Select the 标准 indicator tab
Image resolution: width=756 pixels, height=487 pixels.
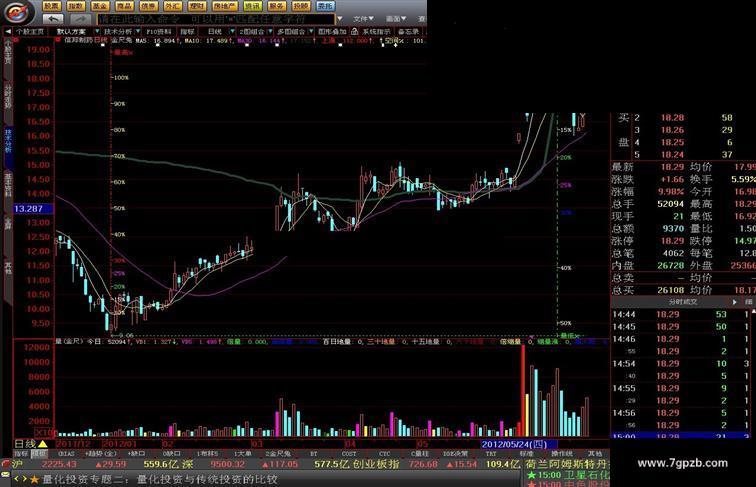pos(526,454)
